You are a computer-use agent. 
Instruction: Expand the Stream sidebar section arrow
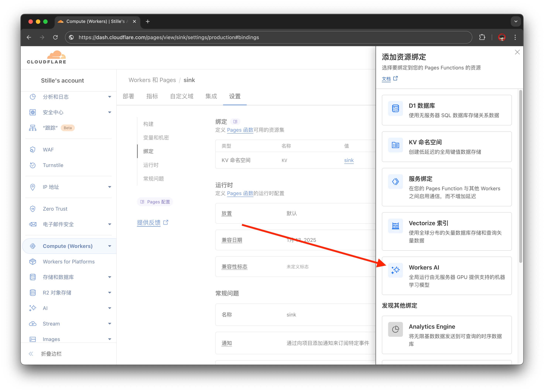point(110,324)
